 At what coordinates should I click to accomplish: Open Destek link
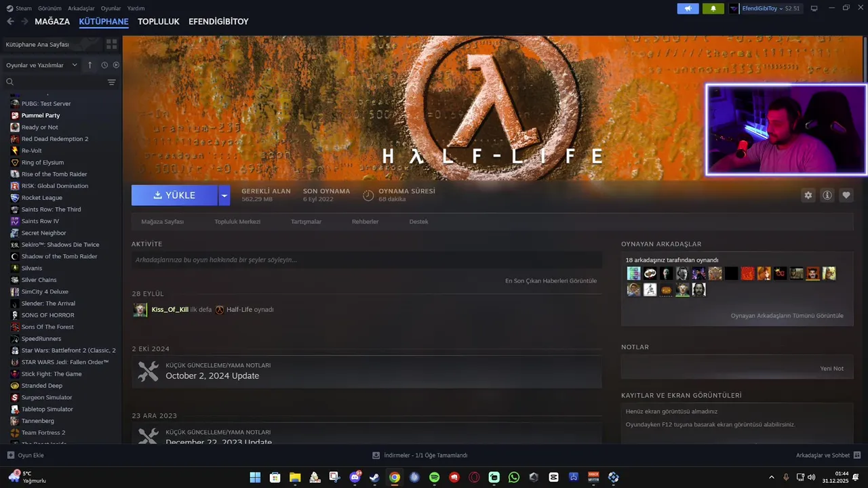pyautogui.click(x=418, y=222)
